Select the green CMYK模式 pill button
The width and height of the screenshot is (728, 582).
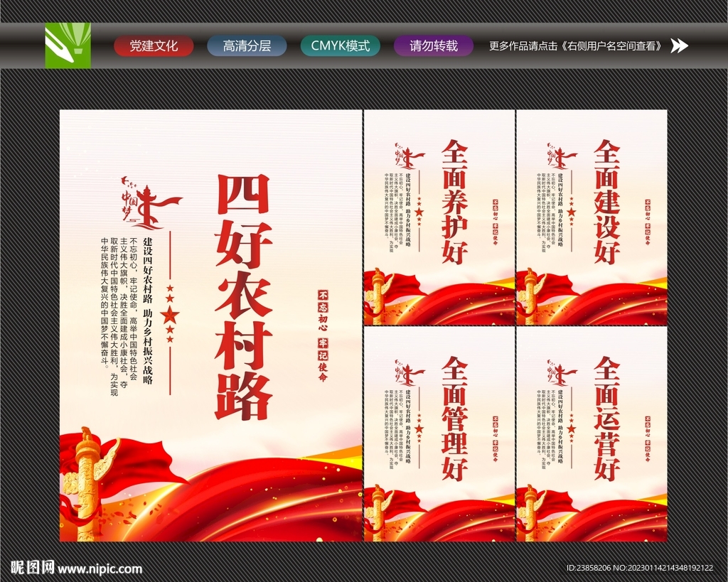click(x=341, y=46)
